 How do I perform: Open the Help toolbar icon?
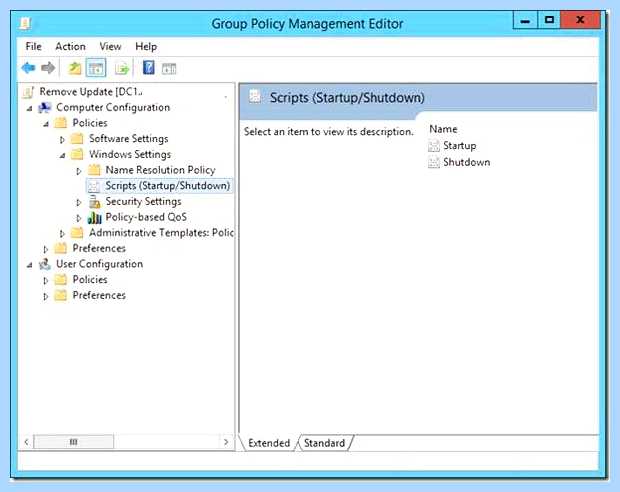(x=149, y=68)
